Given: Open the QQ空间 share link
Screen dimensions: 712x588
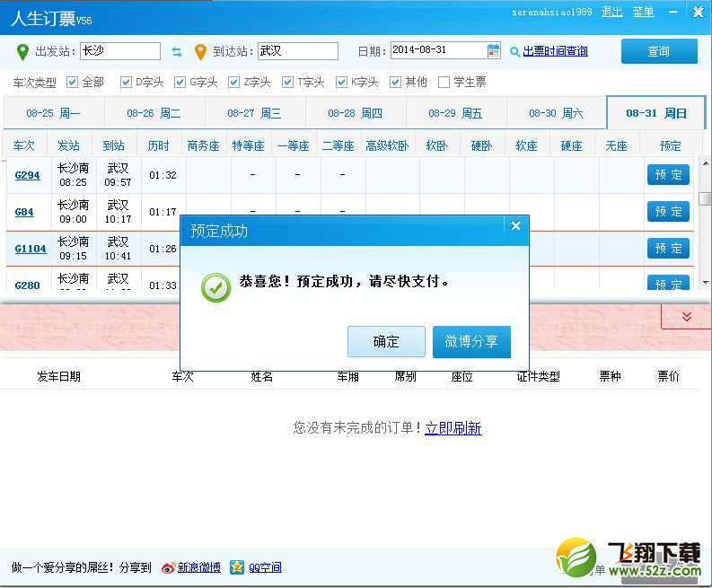Looking at the screenshot, I should [x=265, y=567].
